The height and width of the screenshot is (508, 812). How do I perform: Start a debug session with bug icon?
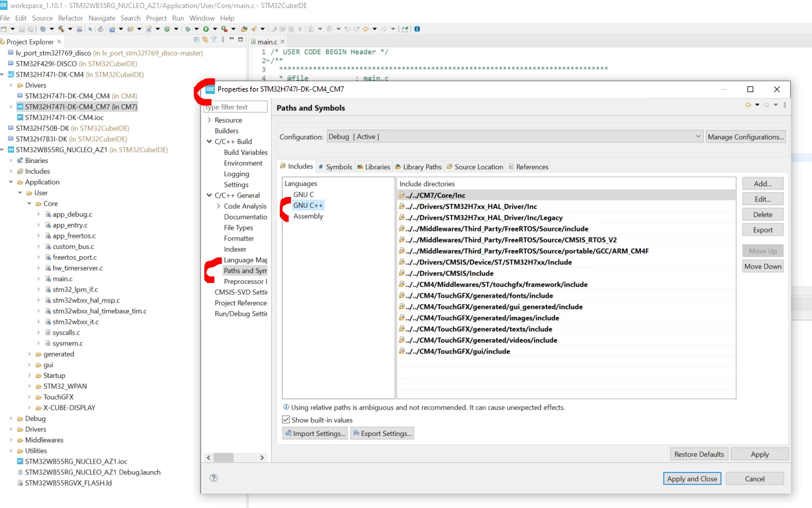click(187, 29)
